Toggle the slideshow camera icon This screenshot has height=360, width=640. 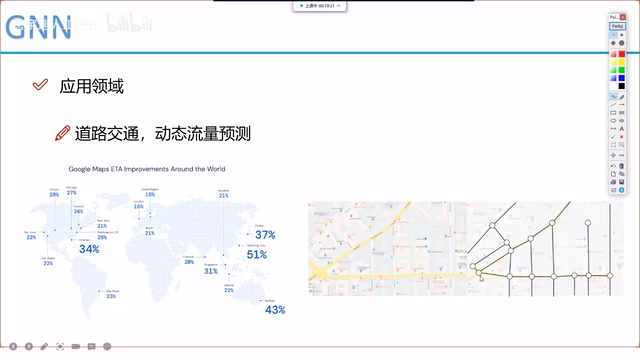(76, 347)
